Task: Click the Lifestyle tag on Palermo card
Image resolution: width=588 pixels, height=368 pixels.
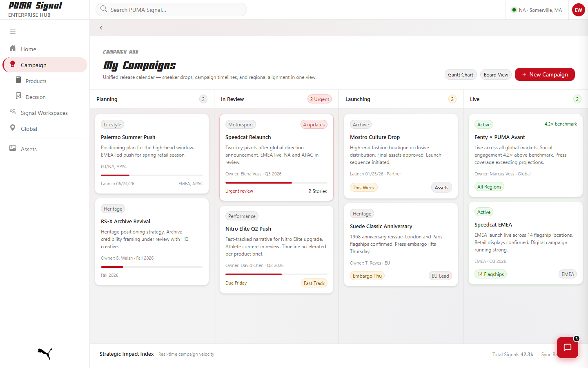Action: coord(112,125)
